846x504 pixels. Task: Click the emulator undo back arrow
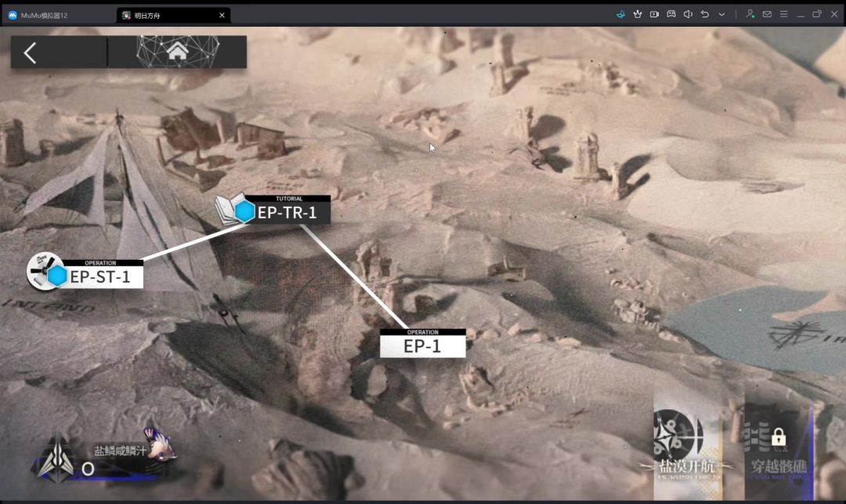705,15
